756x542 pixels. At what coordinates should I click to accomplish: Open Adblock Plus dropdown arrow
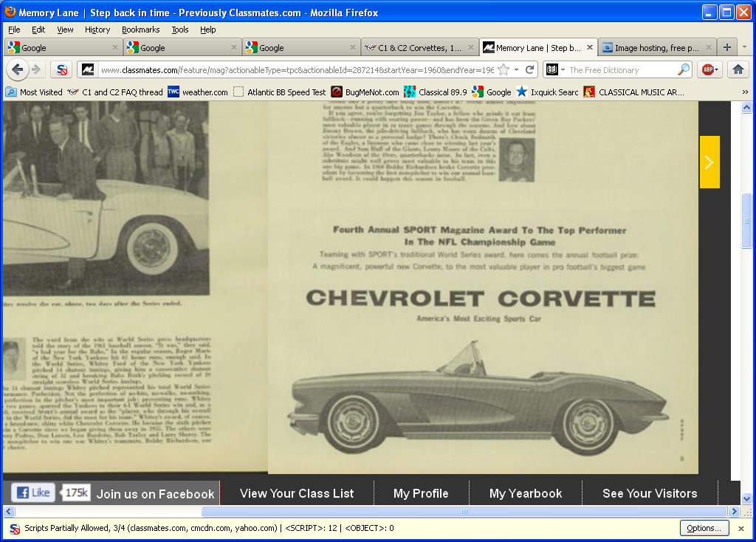(716, 70)
